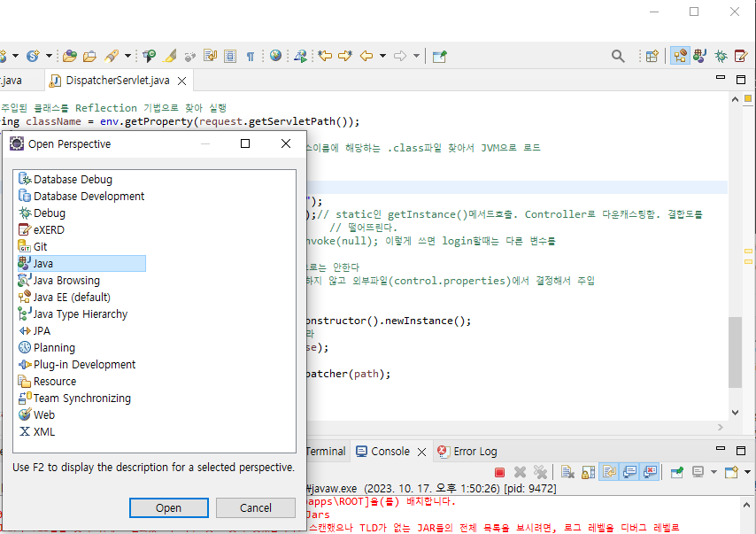The image size is (756, 534).
Task: Toggle Word Wrap in main toolbar
Action: 210,56
